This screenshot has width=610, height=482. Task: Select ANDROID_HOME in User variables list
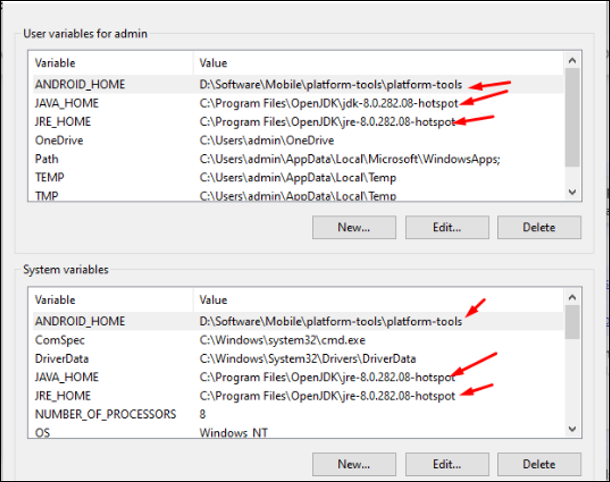coord(298,84)
